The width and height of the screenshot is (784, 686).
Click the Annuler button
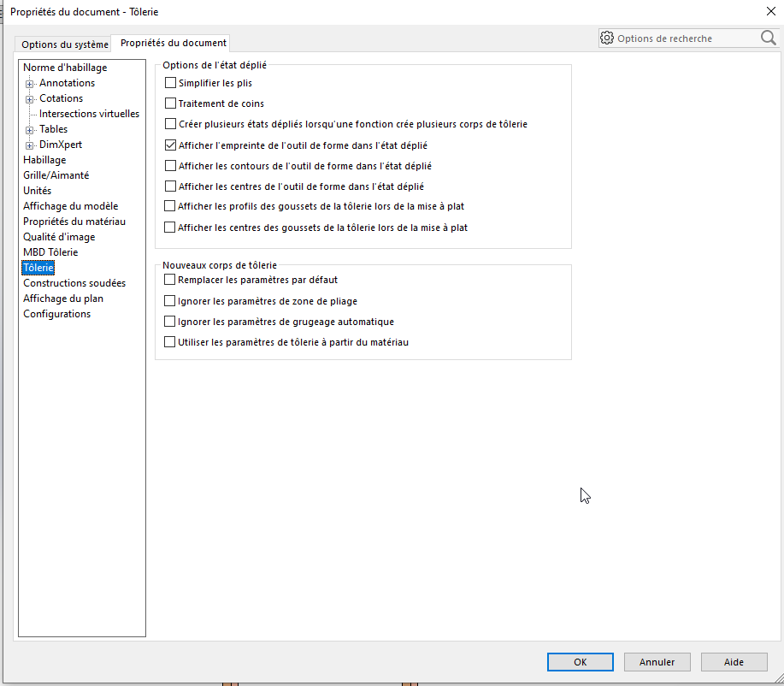pos(657,662)
